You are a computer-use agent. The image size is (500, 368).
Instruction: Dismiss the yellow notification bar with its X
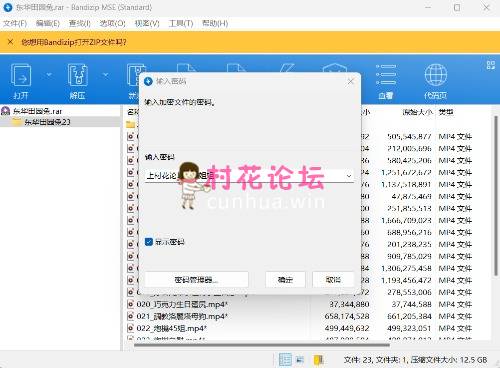[x=10, y=42]
